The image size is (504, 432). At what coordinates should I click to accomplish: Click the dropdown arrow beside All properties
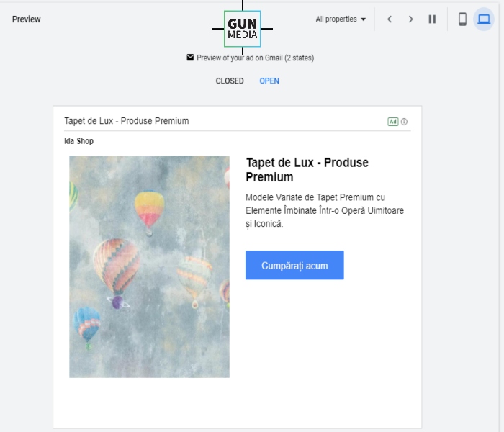pos(363,19)
